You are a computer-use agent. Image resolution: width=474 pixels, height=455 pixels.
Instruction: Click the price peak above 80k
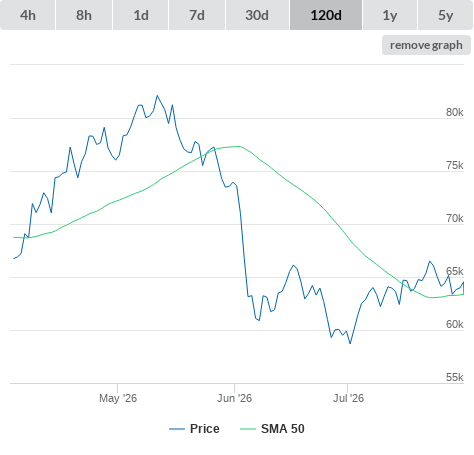pyautogui.click(x=157, y=96)
